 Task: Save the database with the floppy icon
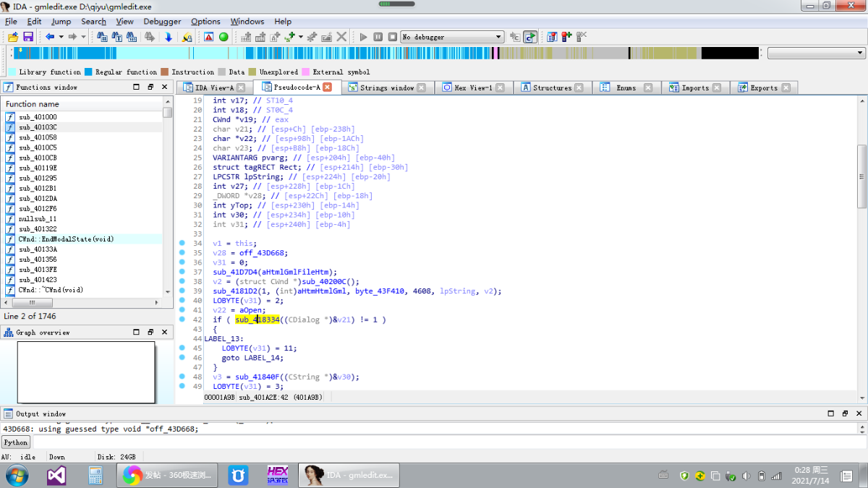coord(28,37)
